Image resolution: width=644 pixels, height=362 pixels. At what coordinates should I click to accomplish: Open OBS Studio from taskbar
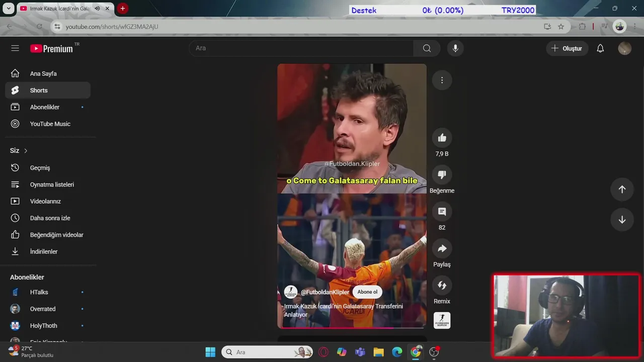pos(434,352)
